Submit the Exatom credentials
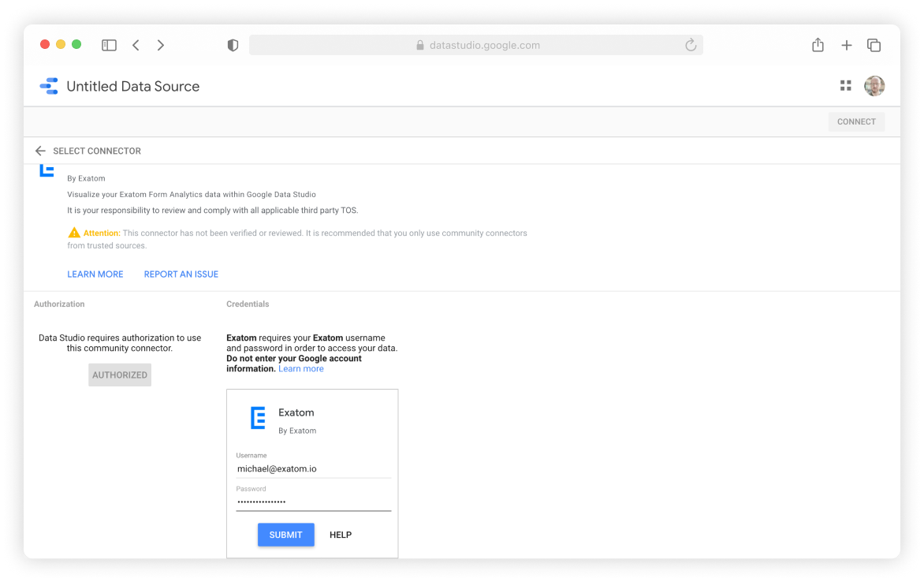This screenshot has width=924, height=582. (286, 535)
